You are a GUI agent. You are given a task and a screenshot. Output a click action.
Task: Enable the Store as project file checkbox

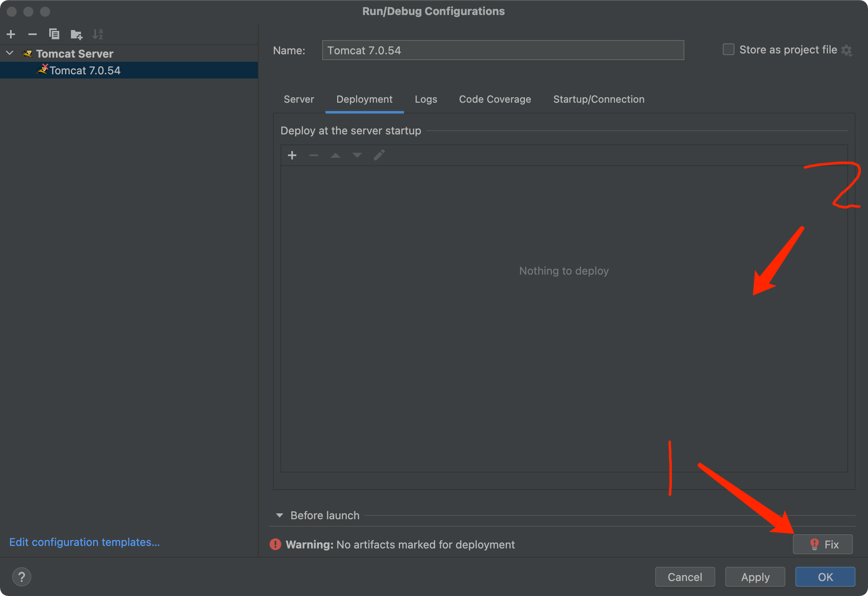(728, 50)
